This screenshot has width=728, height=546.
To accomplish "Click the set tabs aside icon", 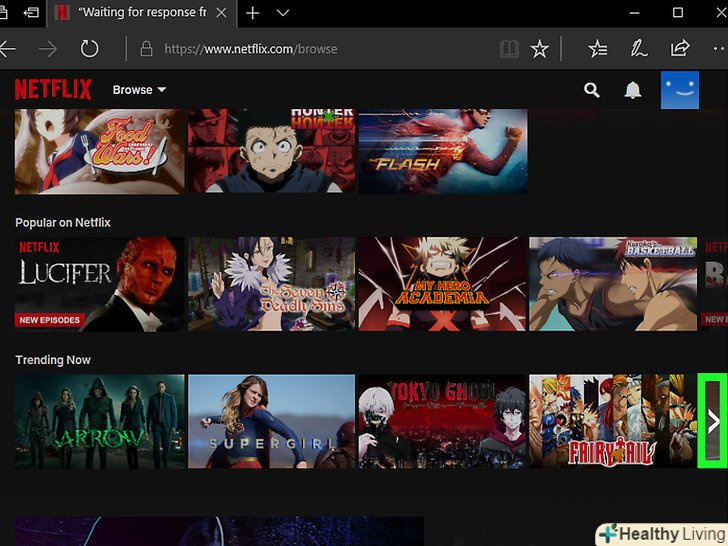I will coord(31,13).
